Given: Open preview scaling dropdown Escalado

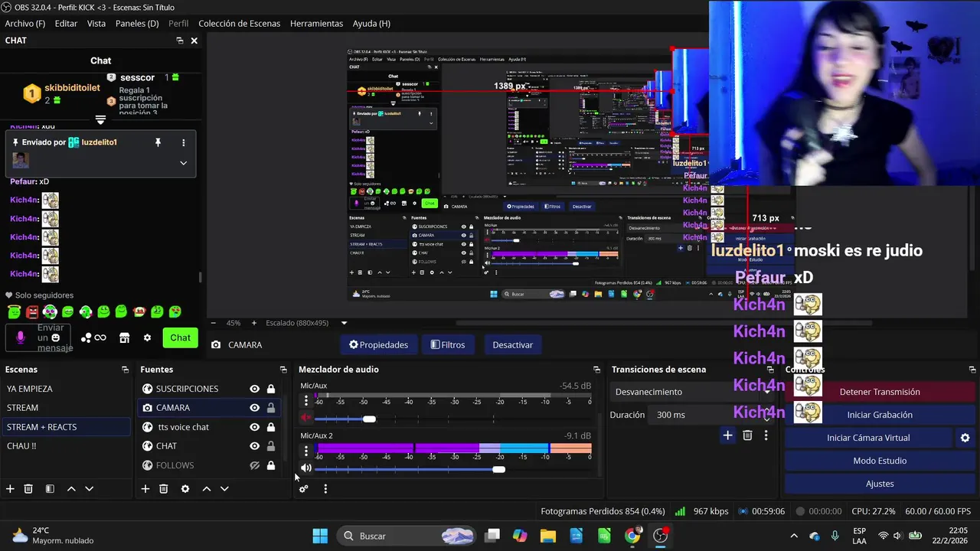Looking at the screenshot, I should pyautogui.click(x=344, y=323).
